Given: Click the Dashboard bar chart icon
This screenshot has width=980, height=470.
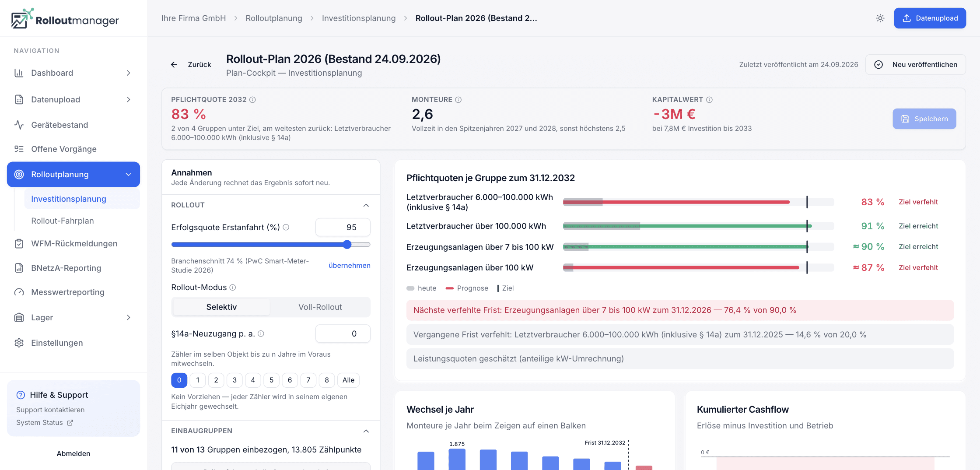Looking at the screenshot, I should pos(19,73).
